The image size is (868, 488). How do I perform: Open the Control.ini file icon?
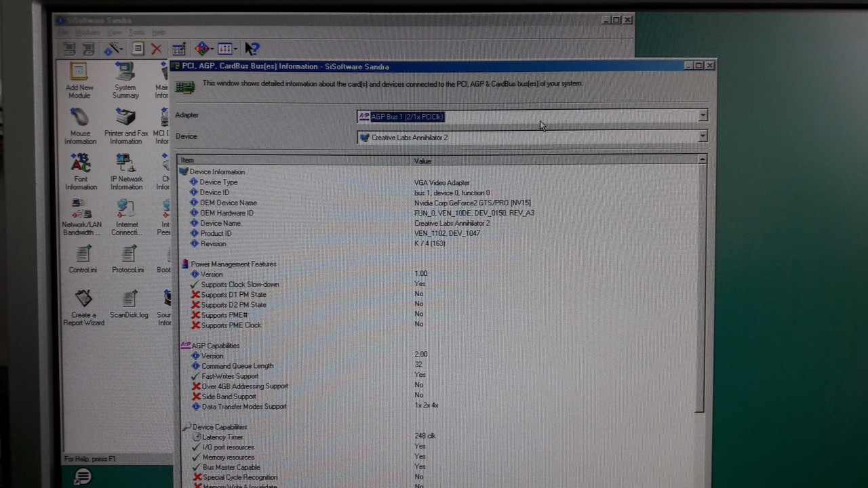83,259
